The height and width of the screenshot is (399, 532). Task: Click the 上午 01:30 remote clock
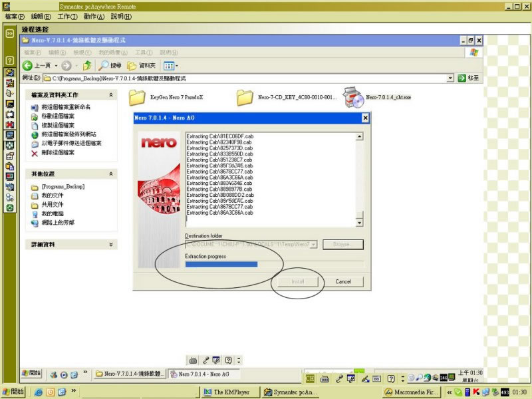coord(470,373)
